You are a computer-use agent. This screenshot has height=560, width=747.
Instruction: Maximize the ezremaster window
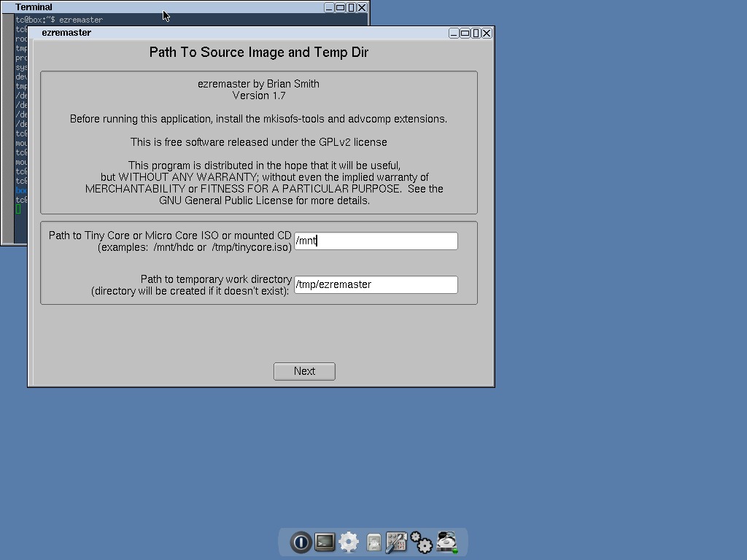[x=465, y=33]
